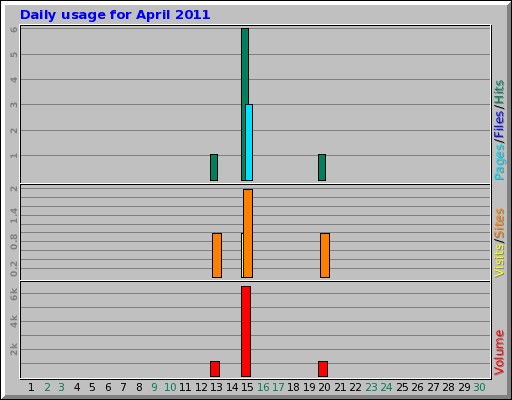Click the green hits bar for day 20
This screenshot has height=400, width=512.
tap(322, 167)
